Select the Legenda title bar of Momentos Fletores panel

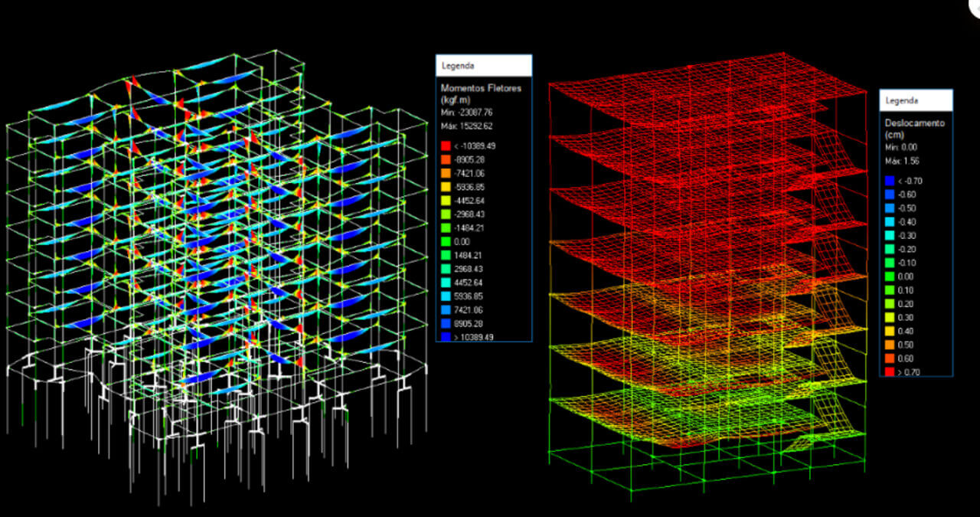coord(484,65)
